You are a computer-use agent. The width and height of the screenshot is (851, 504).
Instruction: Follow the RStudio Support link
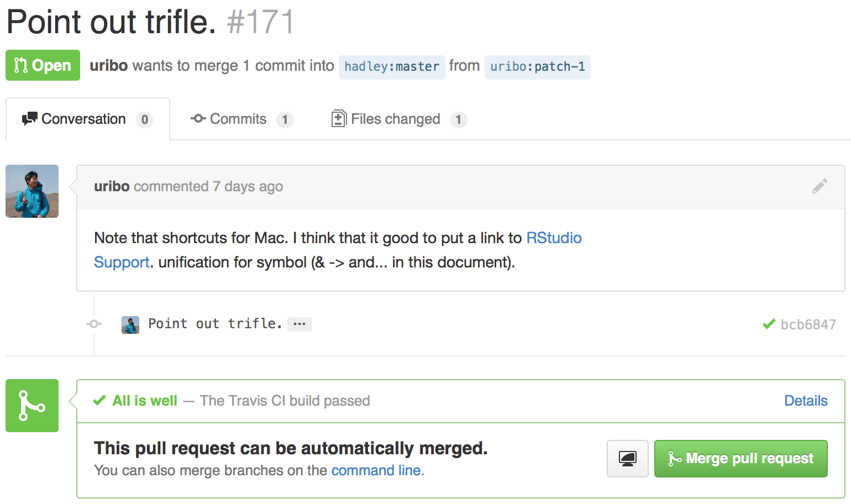pos(554,238)
